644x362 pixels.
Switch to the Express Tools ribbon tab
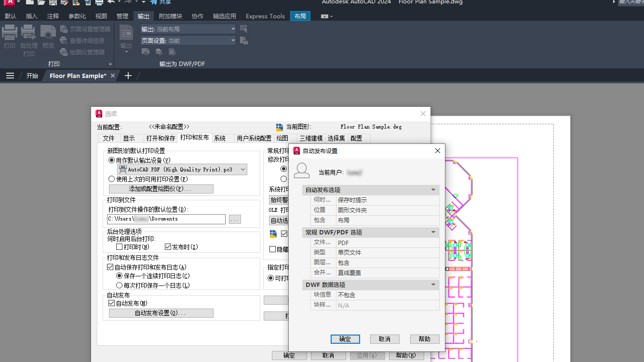tap(265, 16)
